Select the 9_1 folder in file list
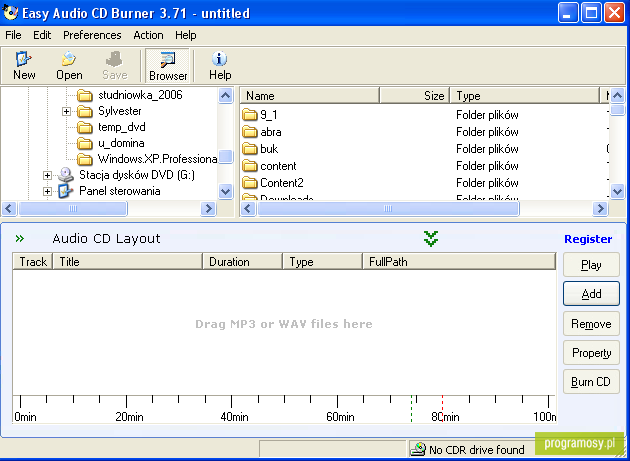This screenshot has height=461, width=630. 268,115
